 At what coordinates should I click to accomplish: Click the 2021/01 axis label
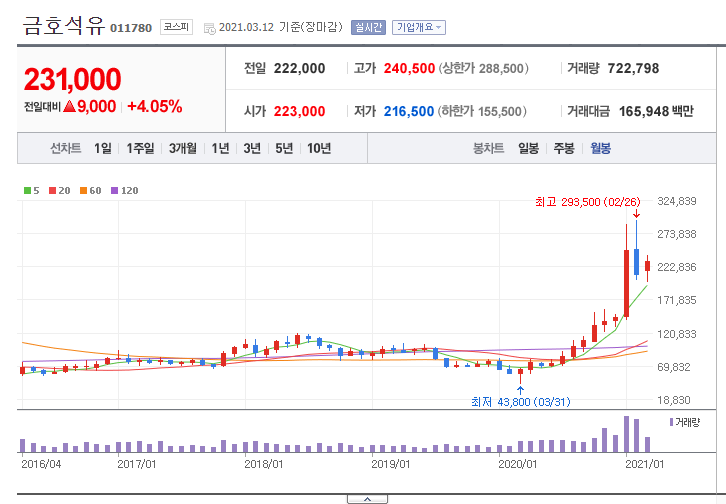tap(645, 464)
